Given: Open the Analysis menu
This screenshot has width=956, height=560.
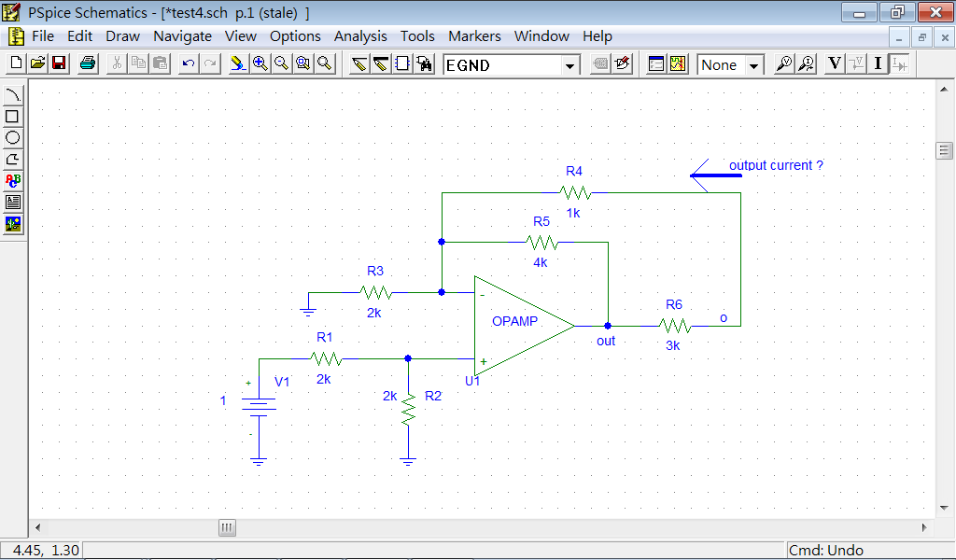Looking at the screenshot, I should tap(360, 36).
